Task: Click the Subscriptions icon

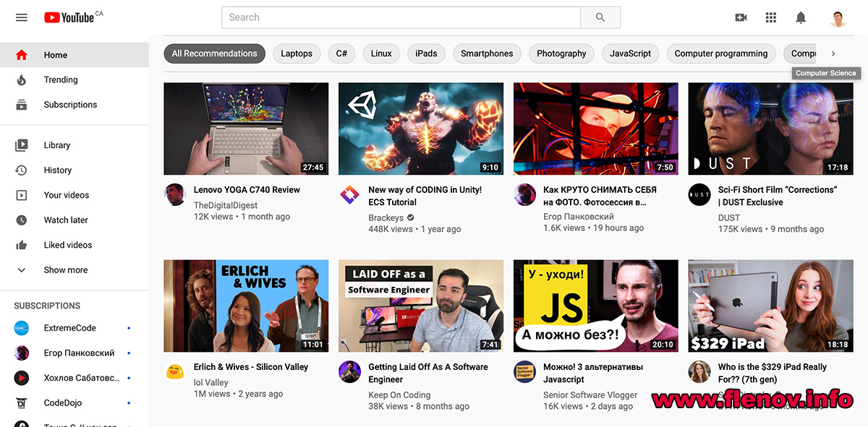Action: point(22,105)
